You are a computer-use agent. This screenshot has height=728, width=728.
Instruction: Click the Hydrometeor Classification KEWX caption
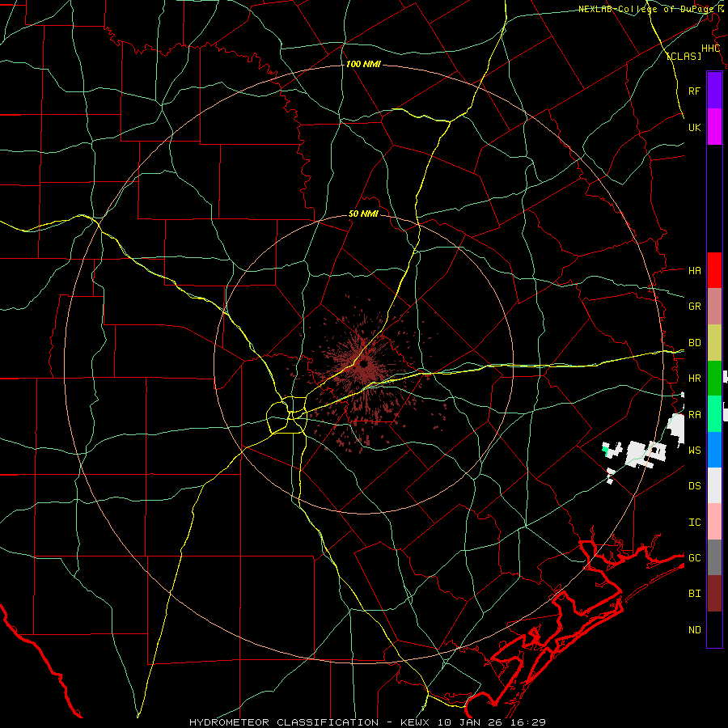(367, 722)
